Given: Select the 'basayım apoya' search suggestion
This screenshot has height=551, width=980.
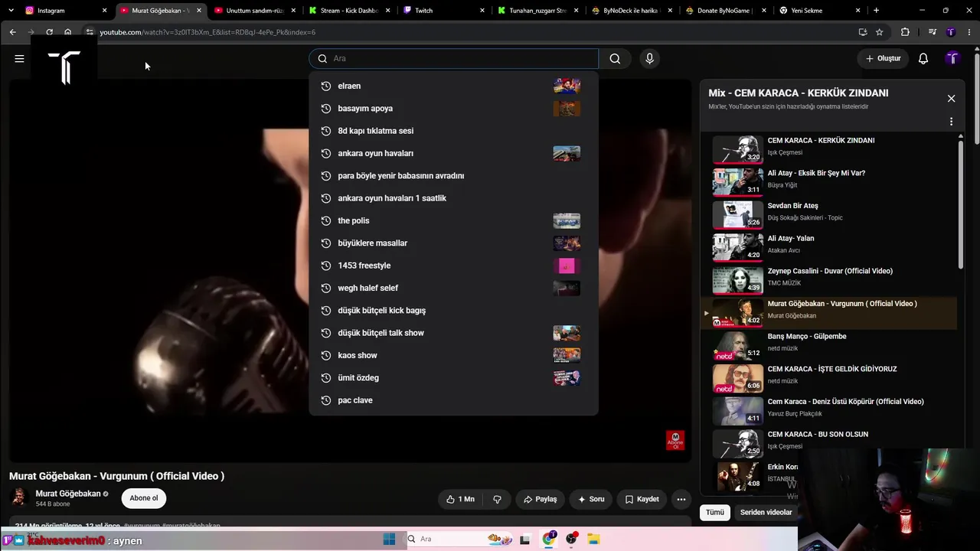Looking at the screenshot, I should pyautogui.click(x=453, y=109).
